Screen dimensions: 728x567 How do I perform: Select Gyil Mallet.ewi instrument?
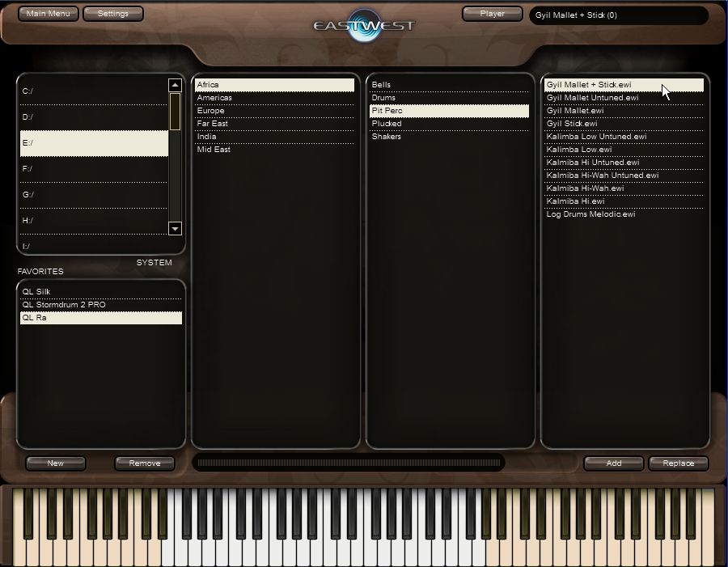pyautogui.click(x=624, y=111)
